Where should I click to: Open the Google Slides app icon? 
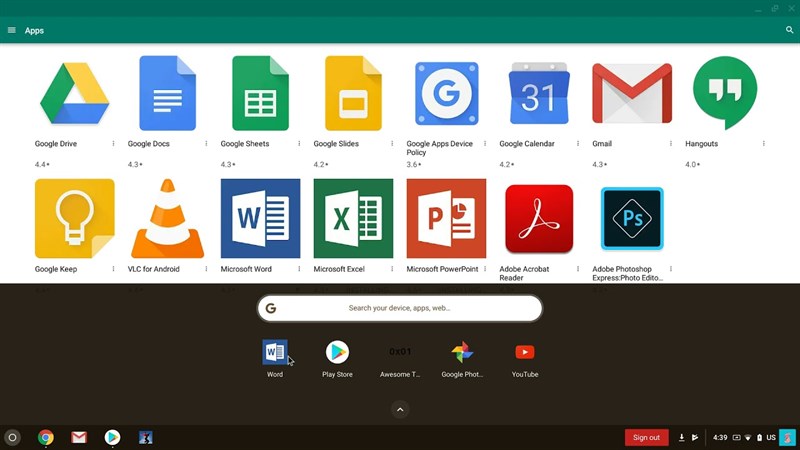point(353,93)
